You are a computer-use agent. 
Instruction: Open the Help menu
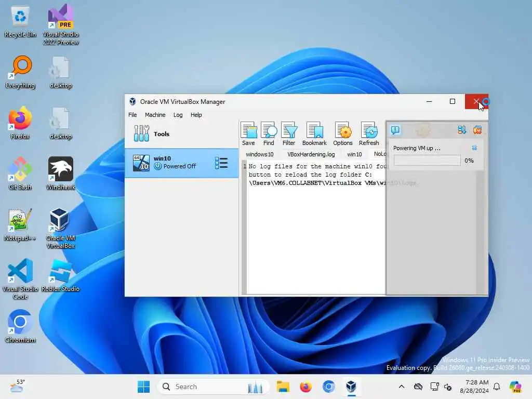coord(196,115)
